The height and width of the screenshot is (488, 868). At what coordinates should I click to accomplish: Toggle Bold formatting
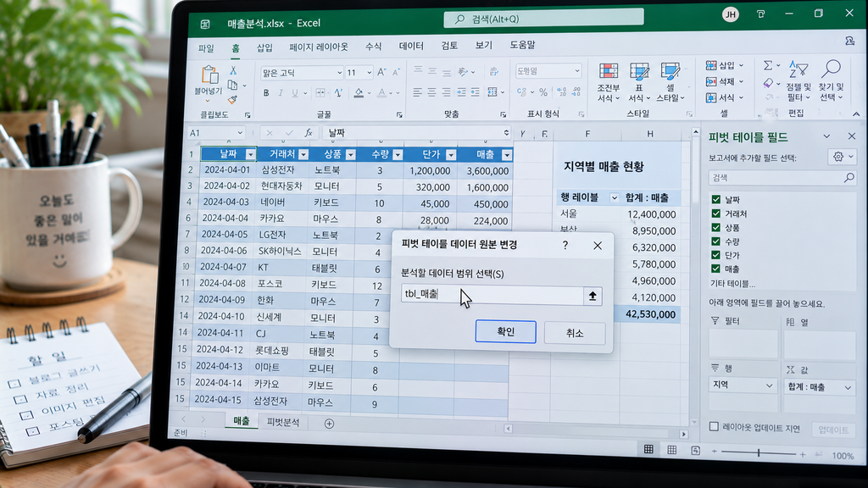click(x=266, y=93)
